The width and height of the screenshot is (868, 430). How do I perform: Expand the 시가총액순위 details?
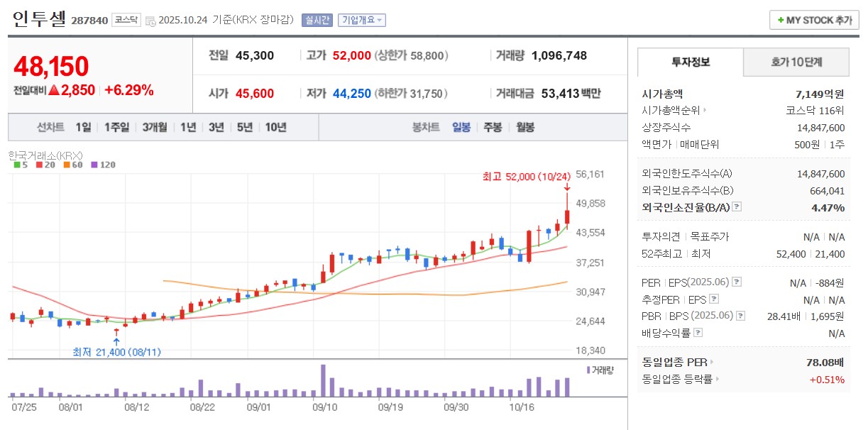coord(704,110)
